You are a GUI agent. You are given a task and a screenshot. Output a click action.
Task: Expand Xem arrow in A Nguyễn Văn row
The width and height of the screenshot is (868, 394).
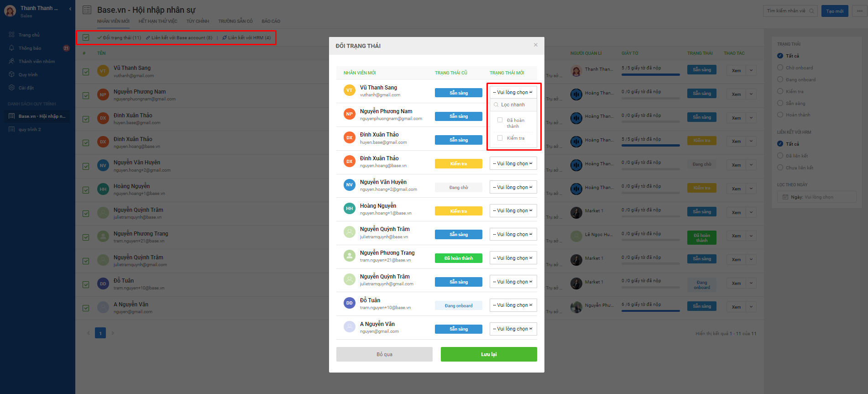coord(751,307)
